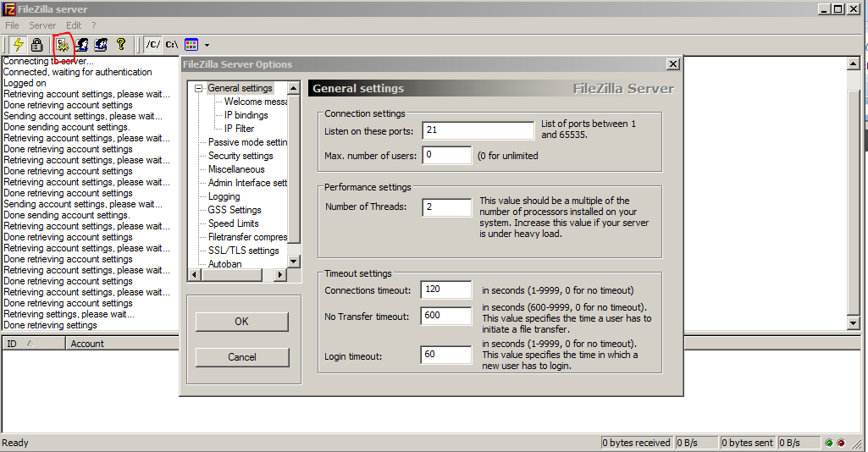Collapse the General settings tree node
Screen dimensions: 868x452
click(198, 88)
